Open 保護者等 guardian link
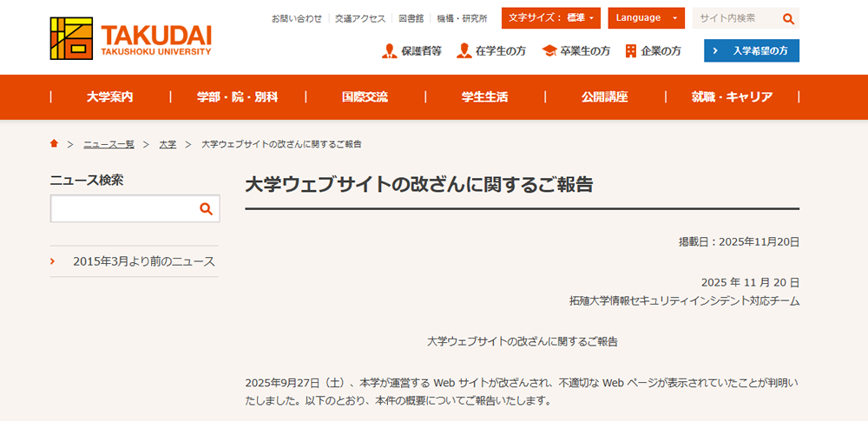This screenshot has width=868, height=421. pos(412,51)
